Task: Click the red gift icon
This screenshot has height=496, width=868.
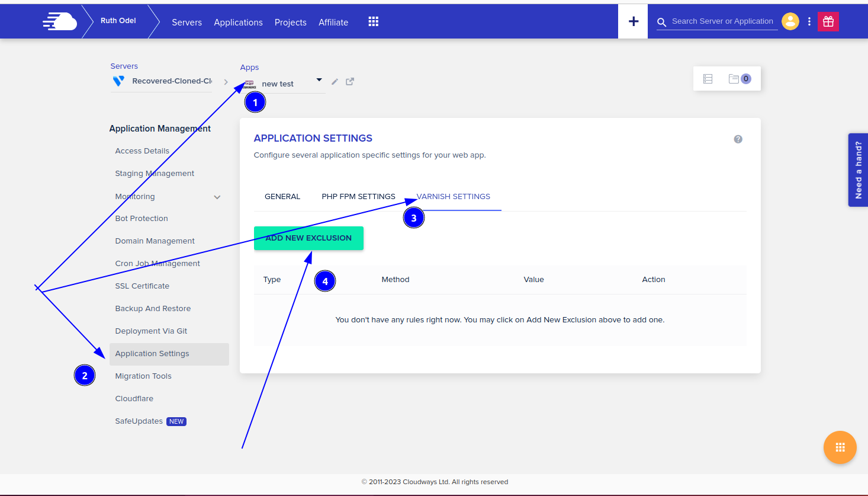Action: (828, 22)
